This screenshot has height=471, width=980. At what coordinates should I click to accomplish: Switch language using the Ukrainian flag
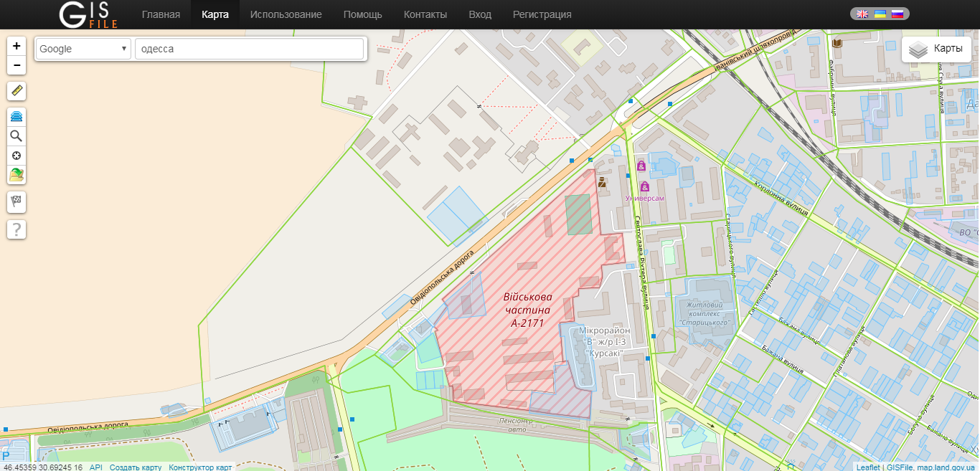(880, 14)
